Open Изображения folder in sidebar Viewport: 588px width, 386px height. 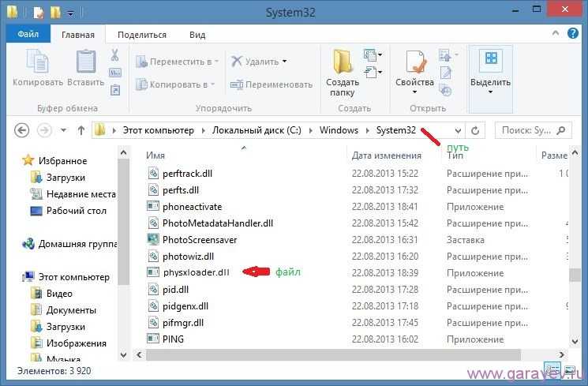[76, 343]
